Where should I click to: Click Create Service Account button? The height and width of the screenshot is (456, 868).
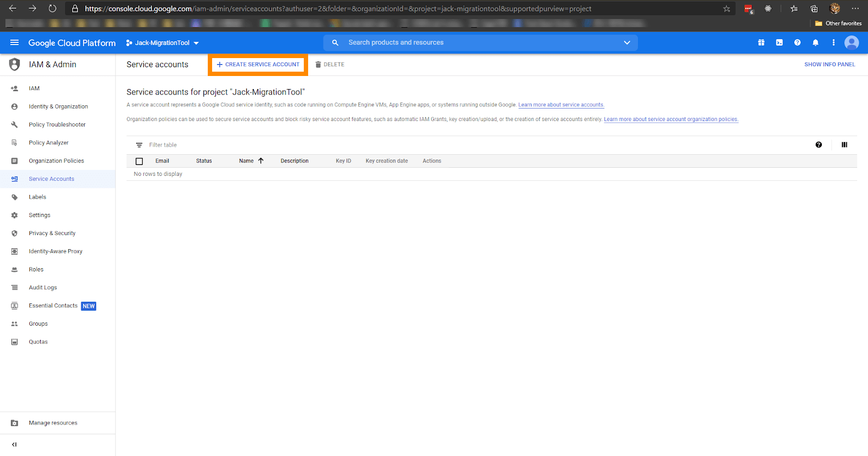pos(258,65)
